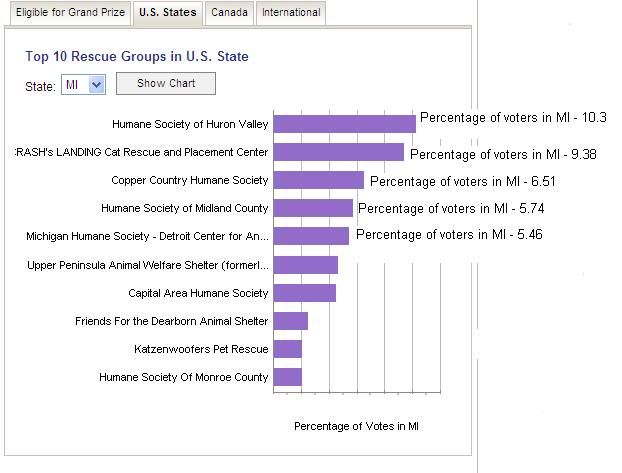Click the 'Upper Peninsula Animal Welfare Shelter' label
The height and width of the screenshot is (473, 622).
click(148, 265)
